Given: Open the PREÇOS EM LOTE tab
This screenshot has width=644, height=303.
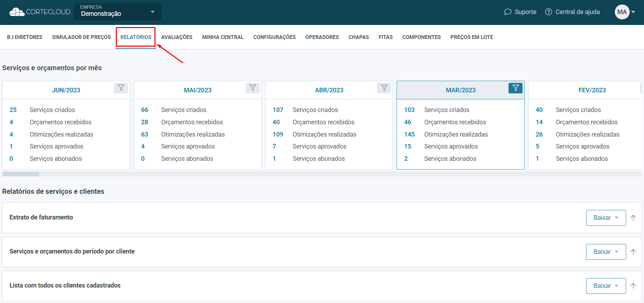Looking at the screenshot, I should pos(471,37).
